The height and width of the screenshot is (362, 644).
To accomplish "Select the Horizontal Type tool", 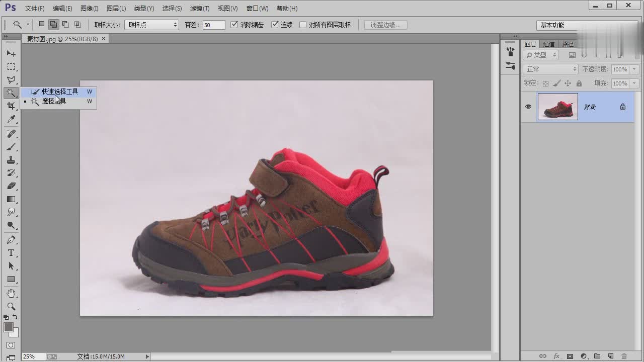I will [x=11, y=253].
